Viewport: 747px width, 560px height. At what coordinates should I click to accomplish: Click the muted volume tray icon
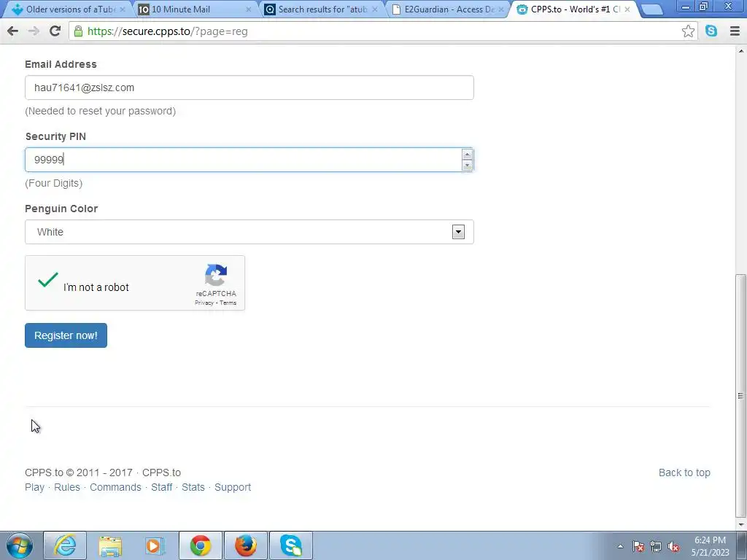click(x=673, y=546)
